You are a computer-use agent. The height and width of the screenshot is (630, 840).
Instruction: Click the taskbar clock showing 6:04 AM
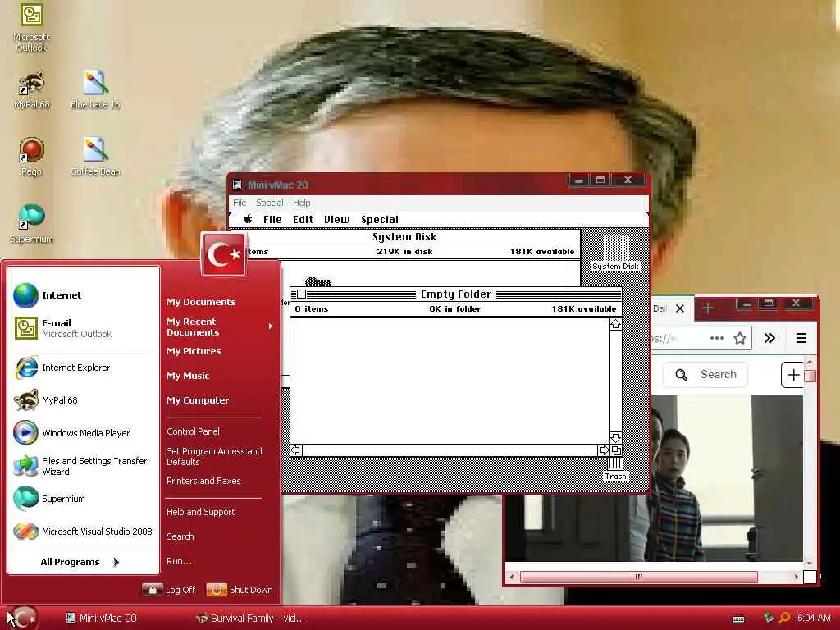(814, 619)
